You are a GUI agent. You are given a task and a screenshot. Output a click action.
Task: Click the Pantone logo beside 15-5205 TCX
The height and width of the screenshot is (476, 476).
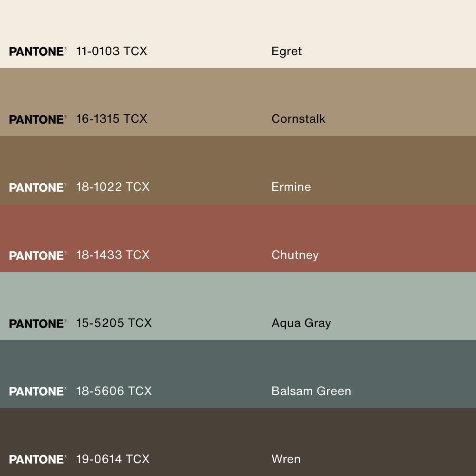(38, 324)
